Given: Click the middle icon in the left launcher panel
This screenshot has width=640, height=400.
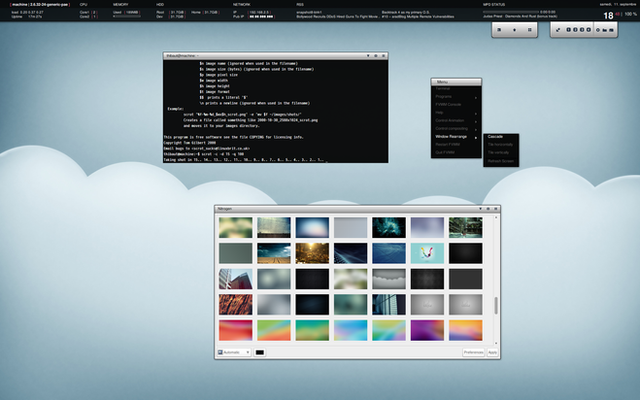Looking at the screenshot, I should click(515, 31).
